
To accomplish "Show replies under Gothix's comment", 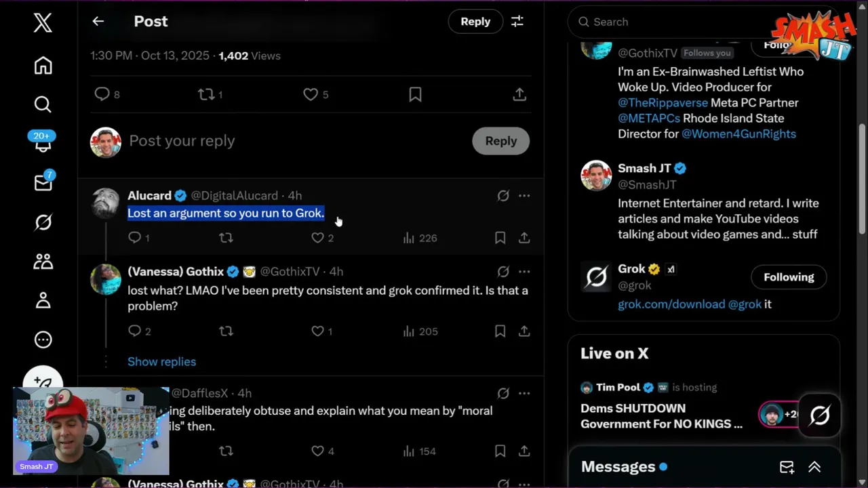I will point(161,362).
